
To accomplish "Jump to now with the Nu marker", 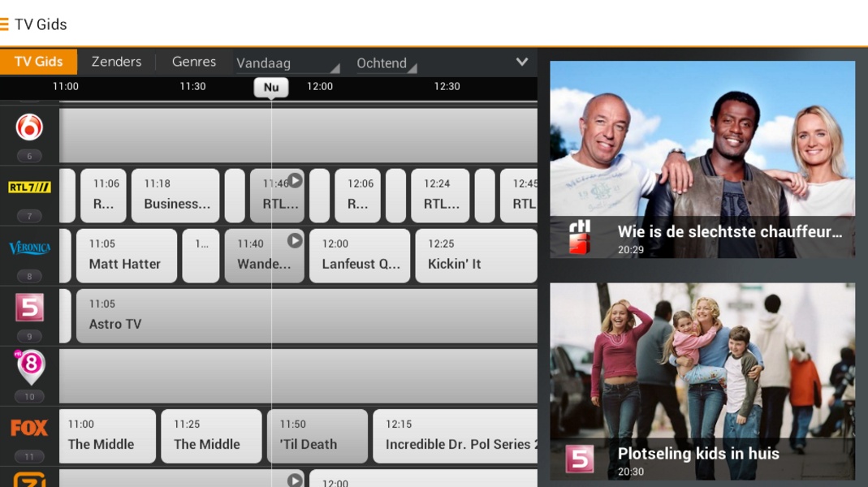I will pyautogui.click(x=271, y=87).
